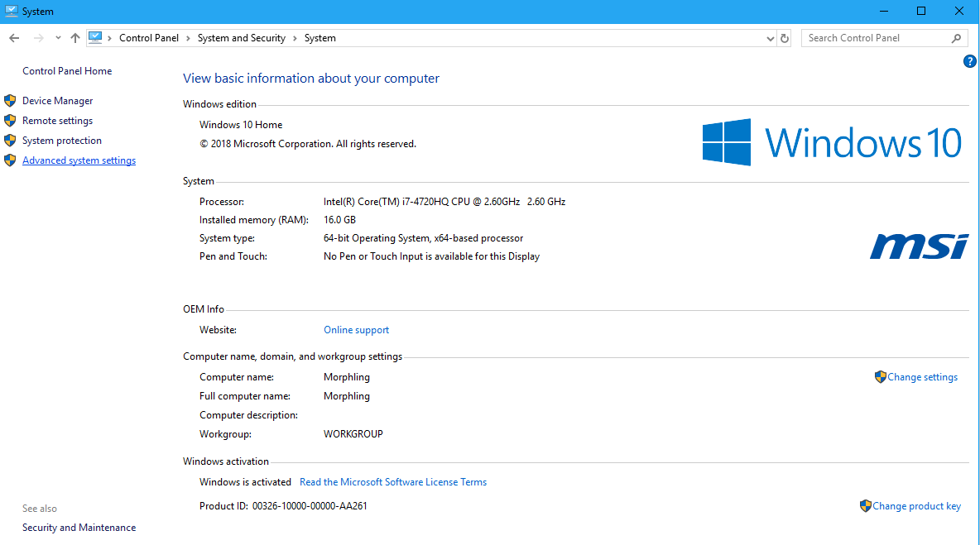980x545 pixels.
Task: Go up one level with Up arrow
Action: 75,38
